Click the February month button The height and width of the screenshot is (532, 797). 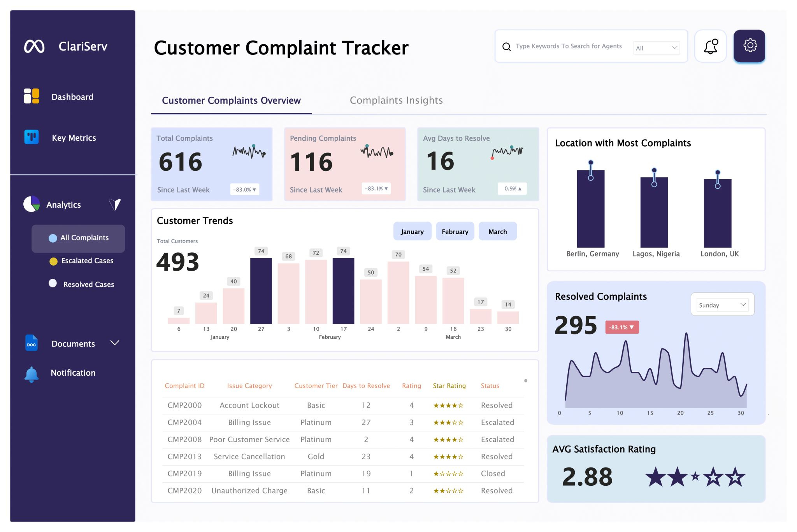coord(455,232)
